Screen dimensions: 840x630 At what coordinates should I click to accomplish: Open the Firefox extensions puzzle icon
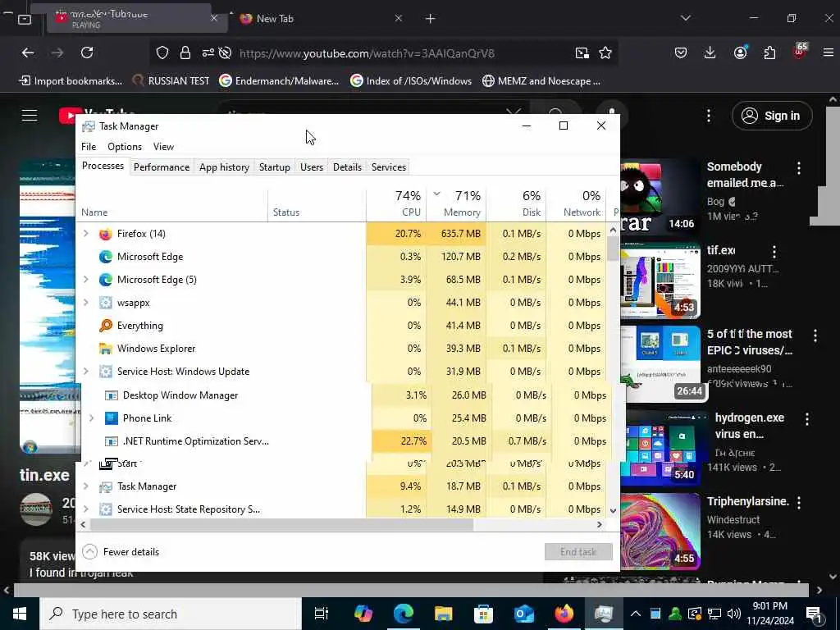(x=769, y=52)
